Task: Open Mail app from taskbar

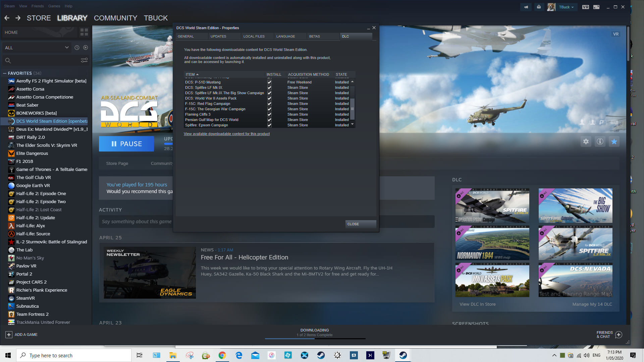Action: (x=255, y=355)
